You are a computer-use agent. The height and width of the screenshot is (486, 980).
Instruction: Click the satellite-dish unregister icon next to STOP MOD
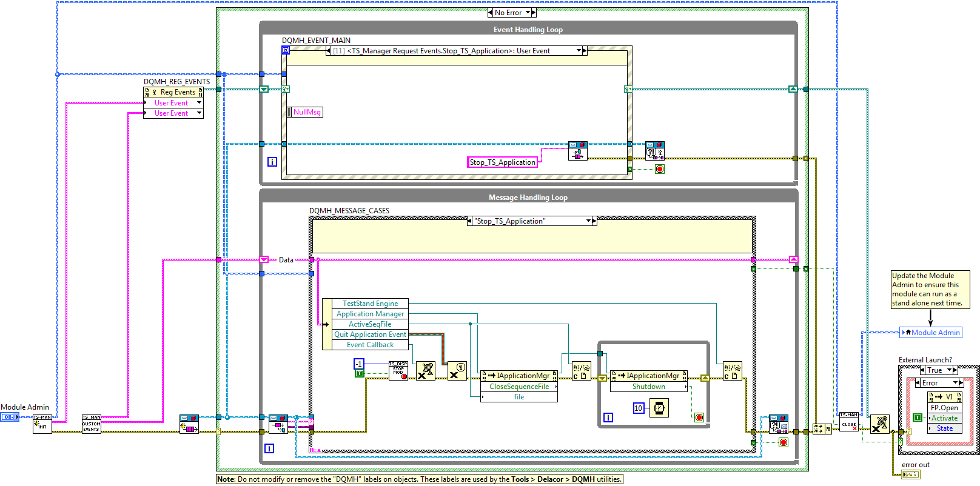(x=426, y=371)
